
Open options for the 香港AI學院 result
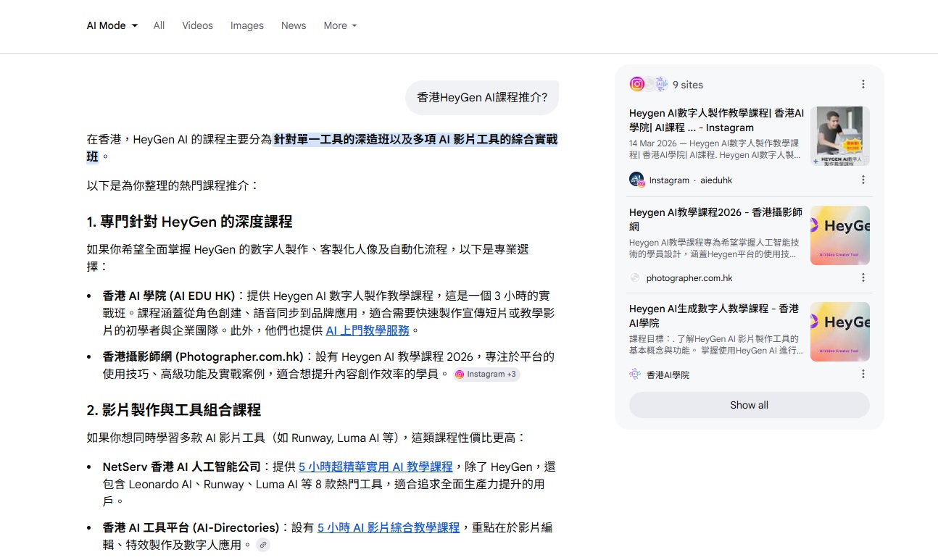click(863, 374)
